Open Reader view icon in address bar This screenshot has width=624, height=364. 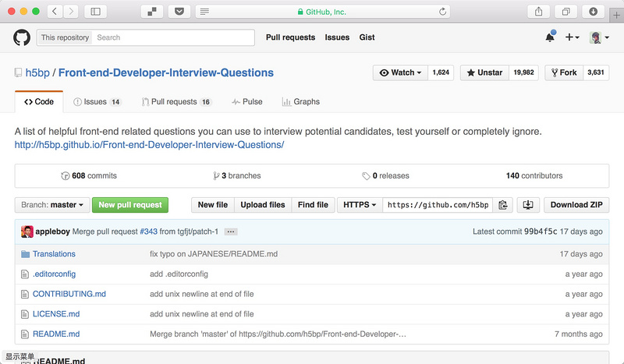pyautogui.click(x=204, y=12)
